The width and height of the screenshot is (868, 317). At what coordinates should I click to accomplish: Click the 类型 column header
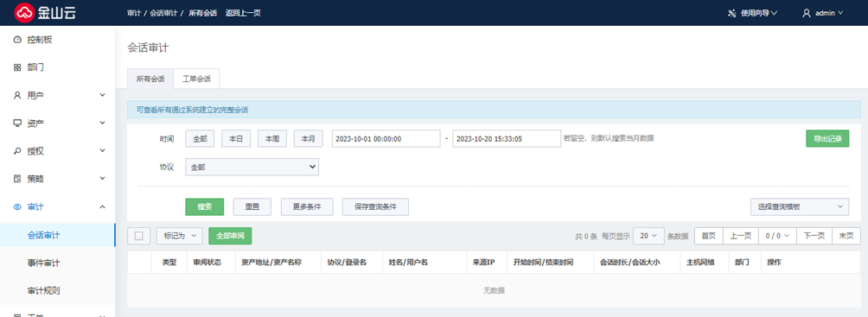point(169,263)
